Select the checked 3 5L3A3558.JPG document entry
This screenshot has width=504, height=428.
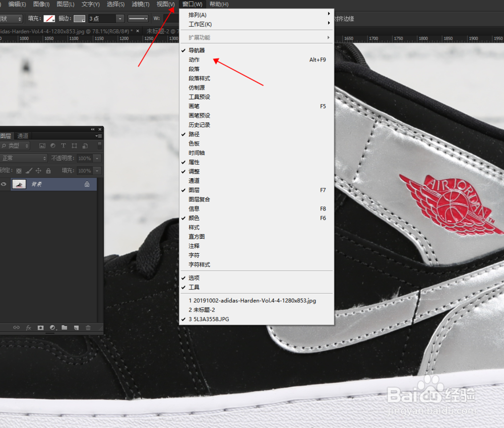point(257,319)
